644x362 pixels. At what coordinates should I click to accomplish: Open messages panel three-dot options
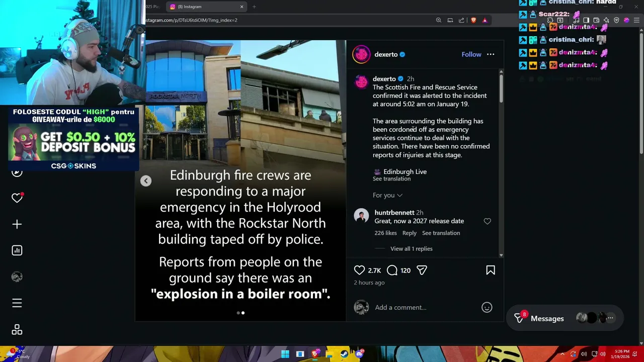(x=610, y=318)
